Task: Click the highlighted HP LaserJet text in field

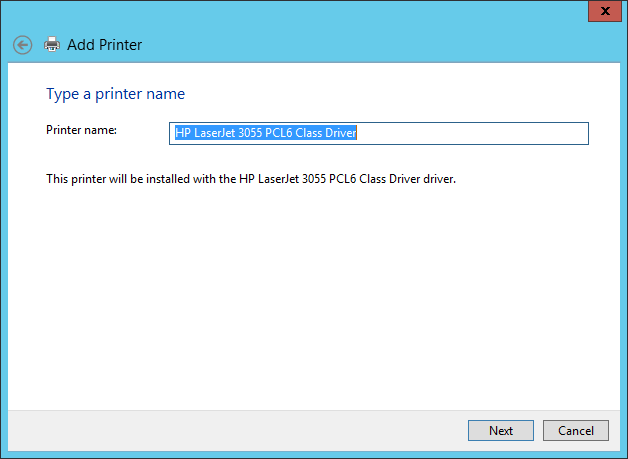Action: (265, 133)
